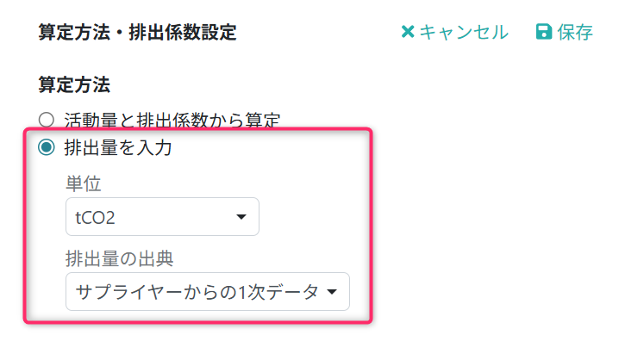Open the tCO2 unit dropdown
This screenshot has height=360, width=644.
pyautogui.click(x=151, y=217)
